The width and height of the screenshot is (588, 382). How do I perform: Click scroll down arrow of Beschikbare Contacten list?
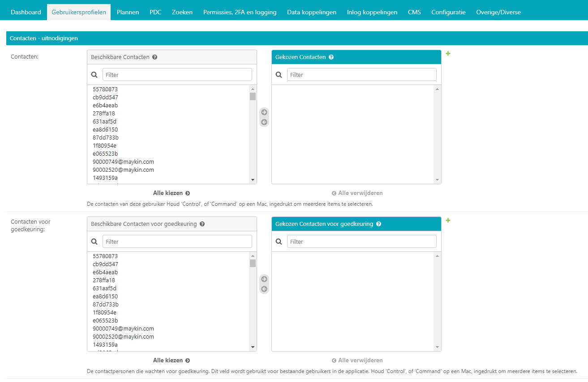pos(253,180)
